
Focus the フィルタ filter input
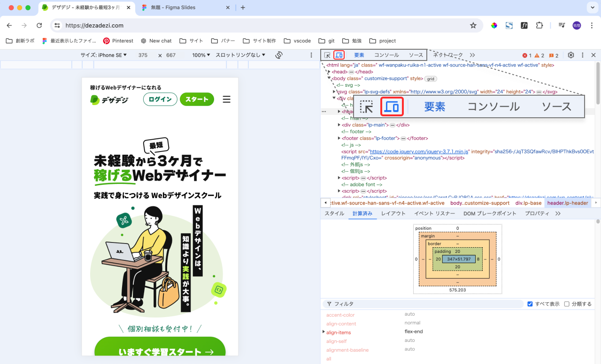click(423, 304)
